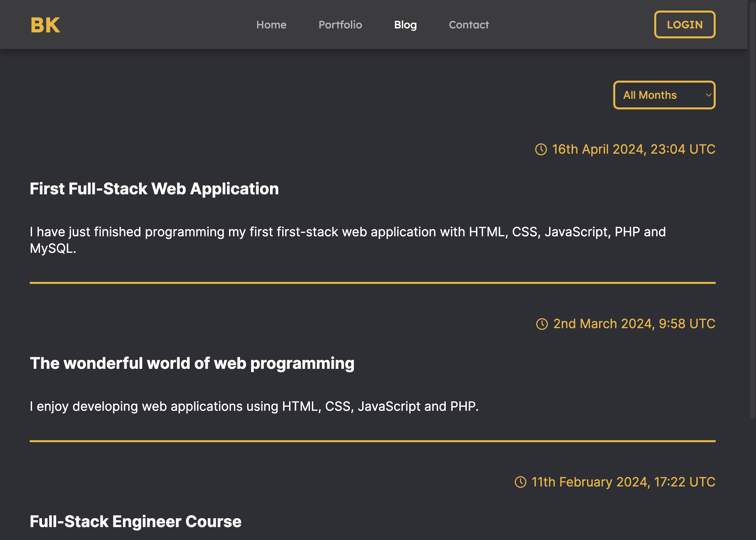The height and width of the screenshot is (540, 756).
Task: Go to the Portfolio page
Action: pyautogui.click(x=340, y=24)
